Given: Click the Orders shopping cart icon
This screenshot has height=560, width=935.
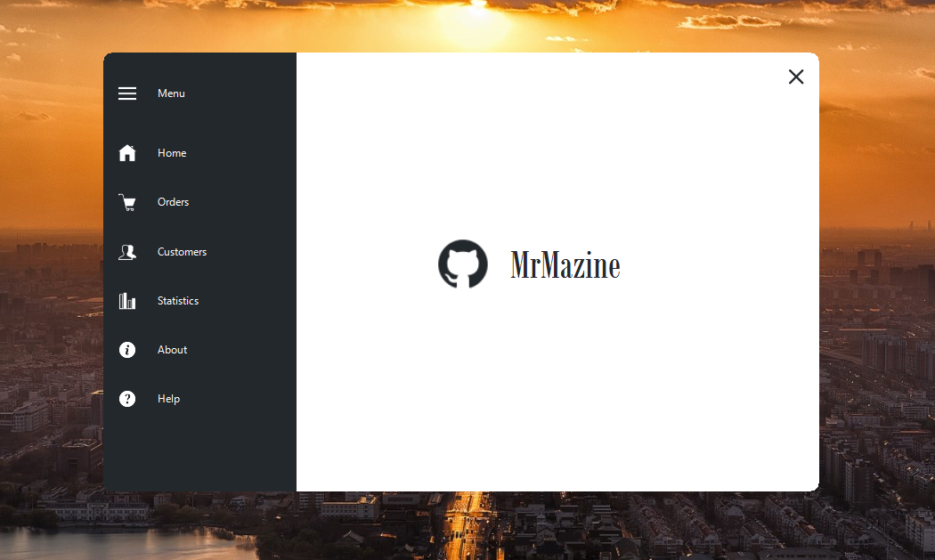Looking at the screenshot, I should click(x=127, y=202).
